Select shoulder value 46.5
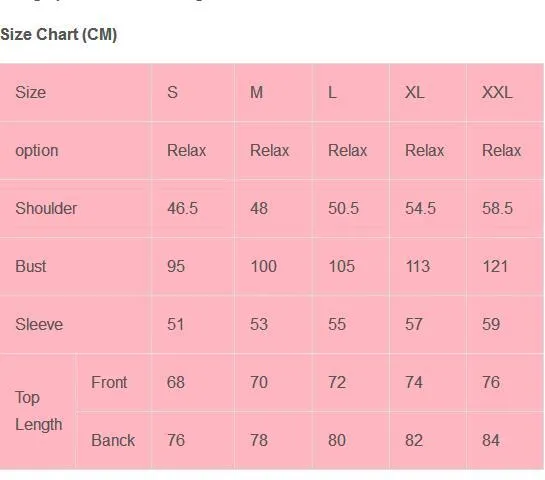Image resolution: width=545 pixels, height=480 pixels. pyautogui.click(x=182, y=208)
